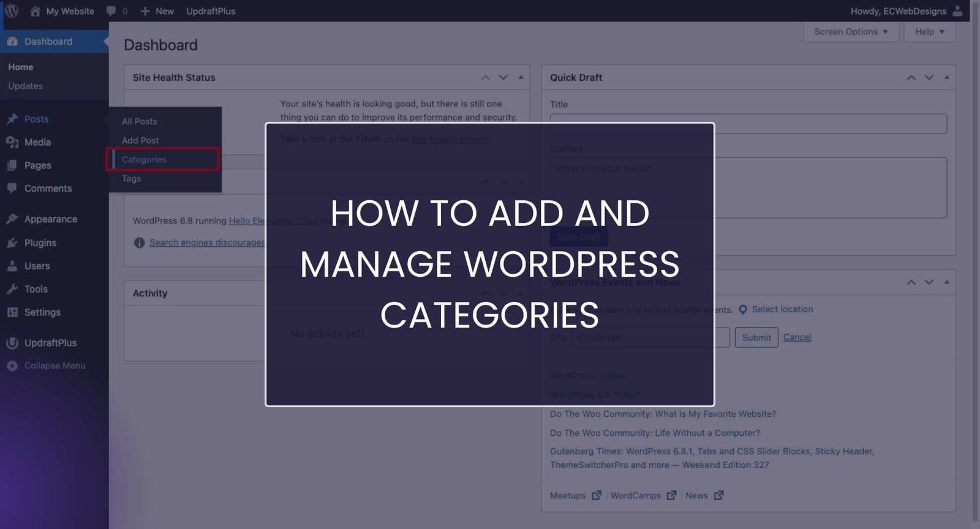The image size is (980, 529).
Task: Open the Search engines discouraged link
Action: [x=207, y=242]
